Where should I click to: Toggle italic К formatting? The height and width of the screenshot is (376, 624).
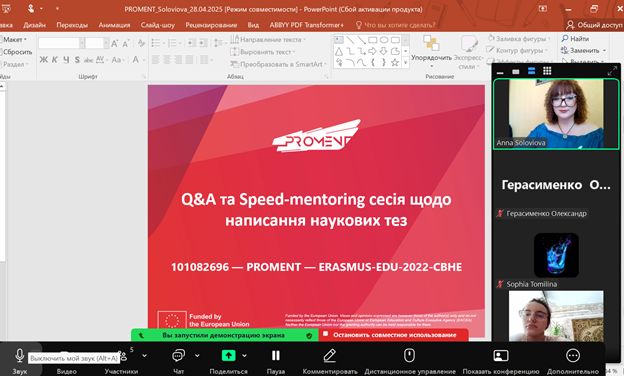tap(55, 60)
